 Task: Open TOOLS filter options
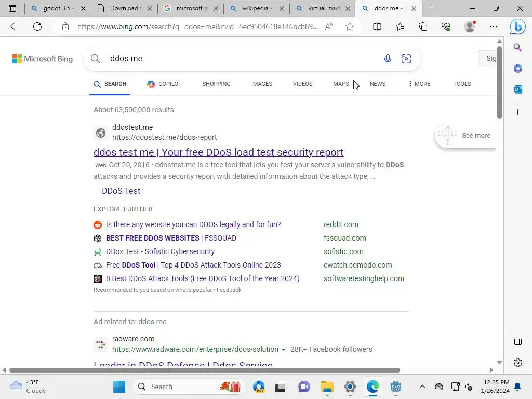point(462,84)
